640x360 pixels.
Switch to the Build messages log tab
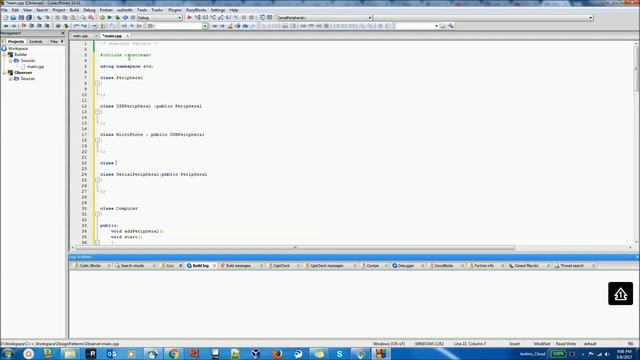(238, 266)
